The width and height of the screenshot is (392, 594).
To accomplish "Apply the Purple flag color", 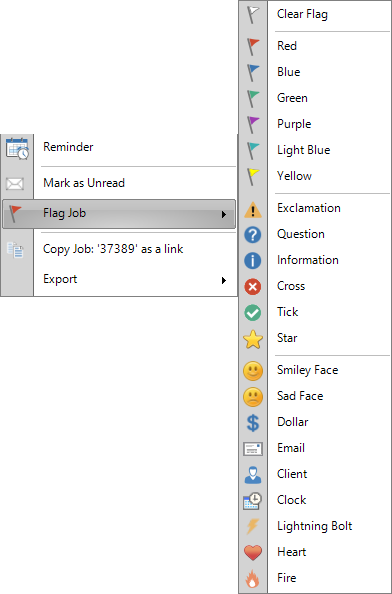I will (x=315, y=124).
